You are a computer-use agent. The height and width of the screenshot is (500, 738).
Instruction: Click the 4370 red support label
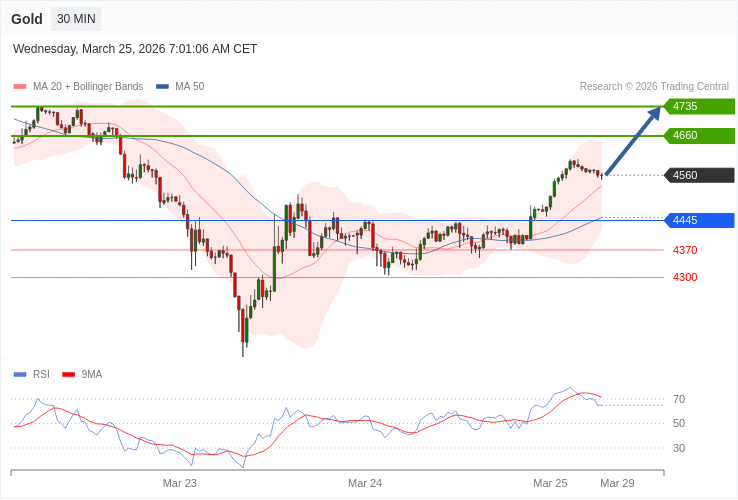coord(685,250)
